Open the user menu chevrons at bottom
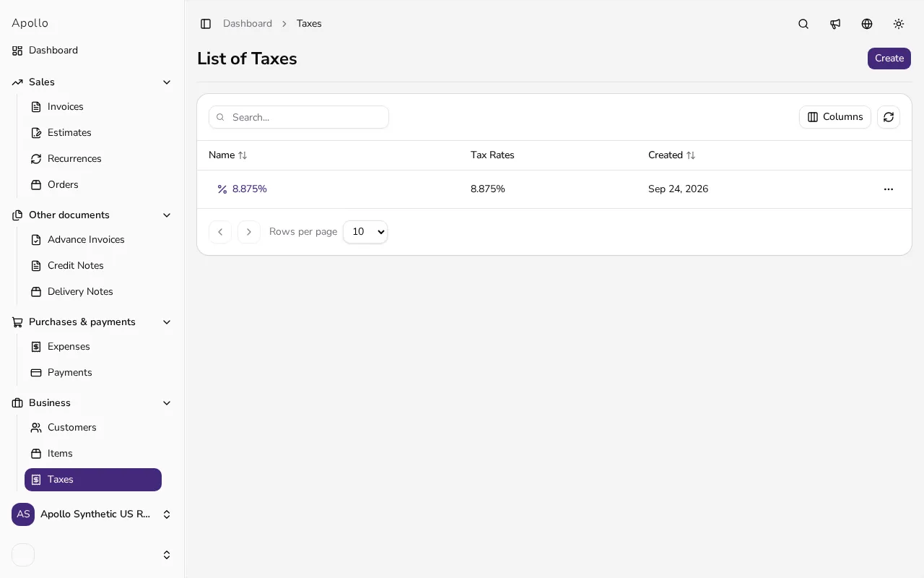Viewport: 924px width, 578px height. pyautogui.click(x=167, y=555)
